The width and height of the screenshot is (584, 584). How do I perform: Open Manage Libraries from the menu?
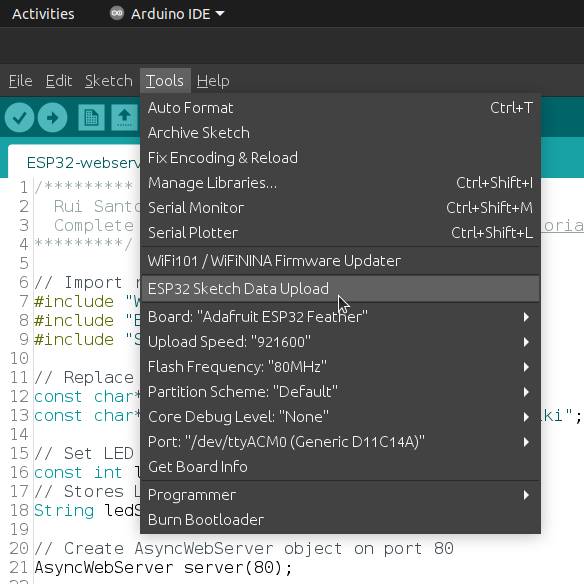340,183
